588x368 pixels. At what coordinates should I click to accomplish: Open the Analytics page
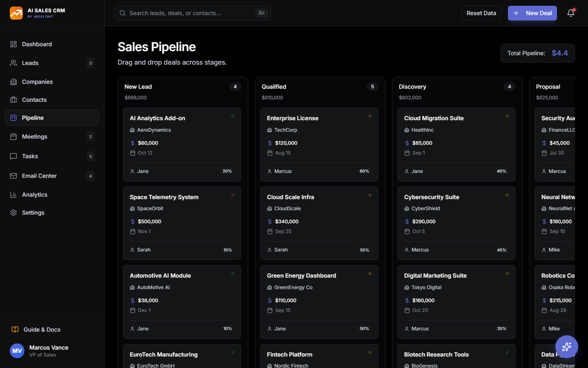coord(52,195)
